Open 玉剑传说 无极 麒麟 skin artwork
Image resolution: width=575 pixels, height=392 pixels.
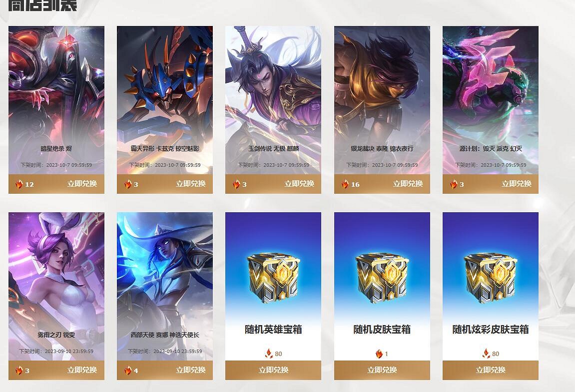tap(273, 100)
